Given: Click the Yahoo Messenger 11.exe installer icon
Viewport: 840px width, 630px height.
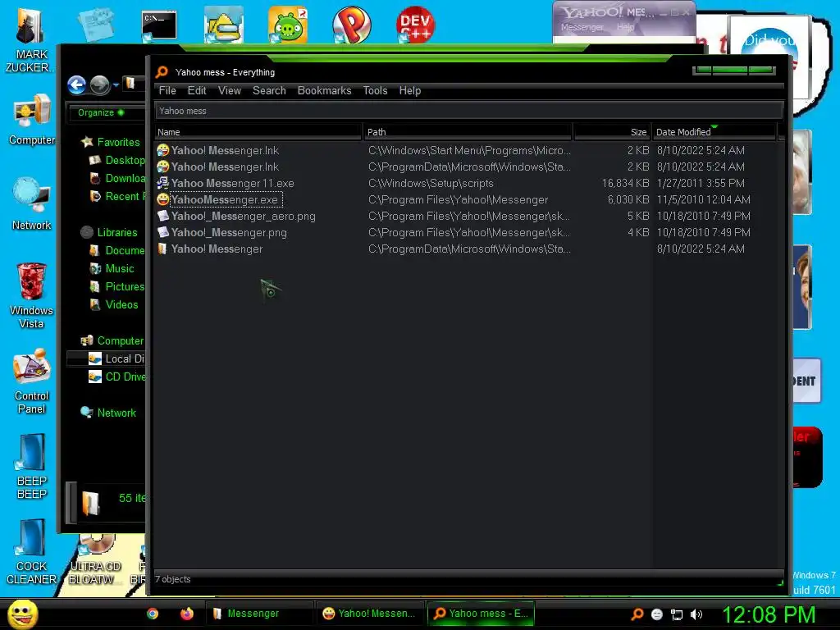Looking at the screenshot, I should pos(163,183).
